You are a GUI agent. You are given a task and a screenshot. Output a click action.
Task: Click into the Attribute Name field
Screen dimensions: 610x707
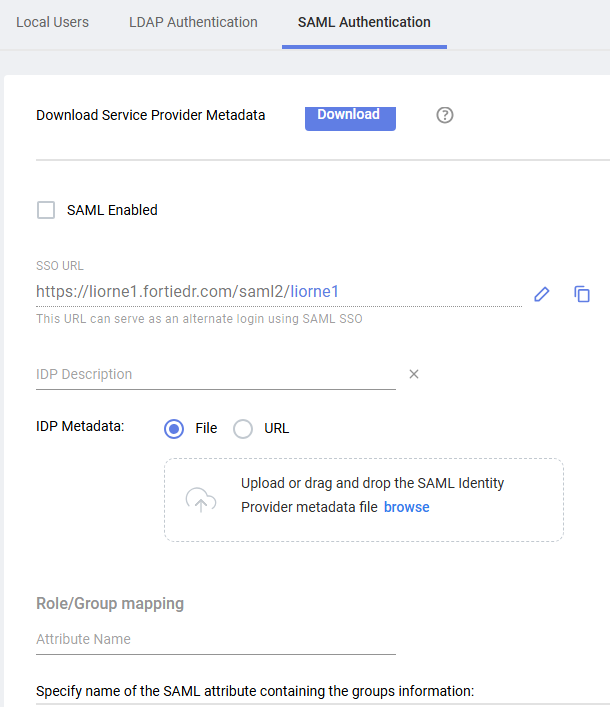click(215, 639)
